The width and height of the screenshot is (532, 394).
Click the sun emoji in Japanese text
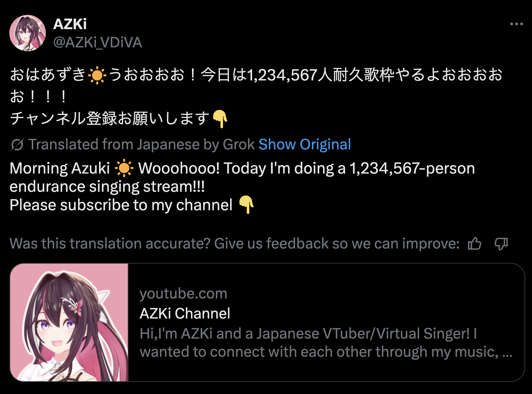tap(97, 75)
